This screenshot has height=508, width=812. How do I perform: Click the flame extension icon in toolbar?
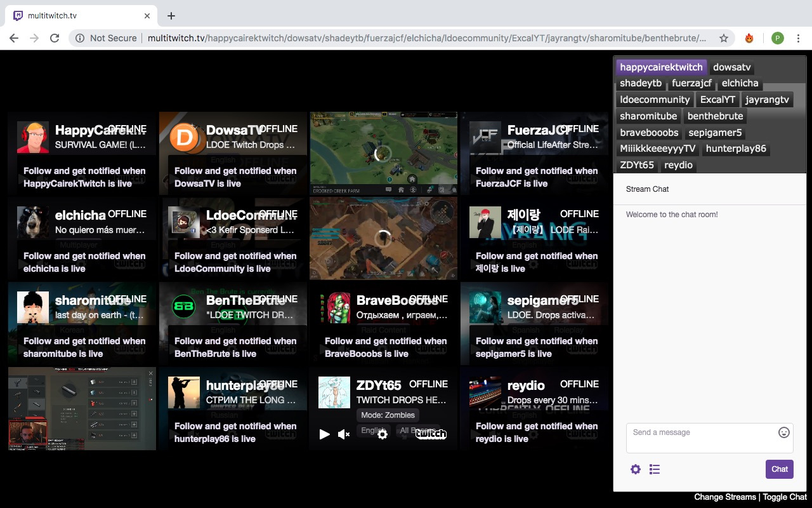[749, 38]
